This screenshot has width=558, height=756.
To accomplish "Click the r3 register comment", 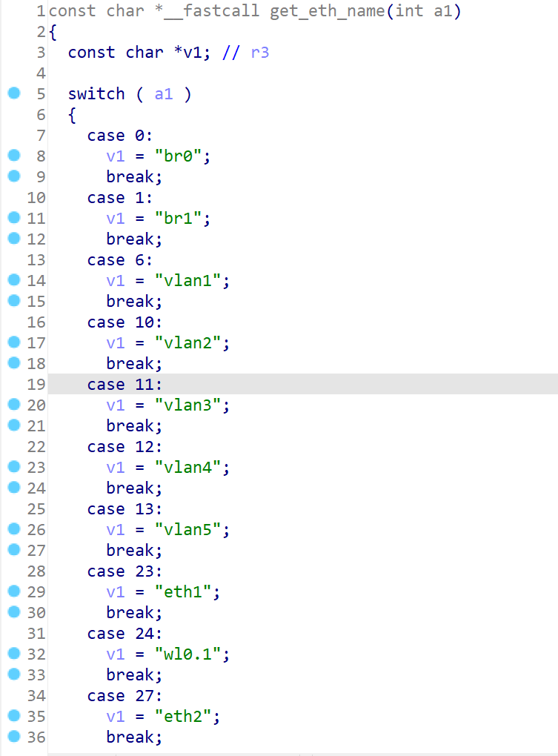I will 260,53.
